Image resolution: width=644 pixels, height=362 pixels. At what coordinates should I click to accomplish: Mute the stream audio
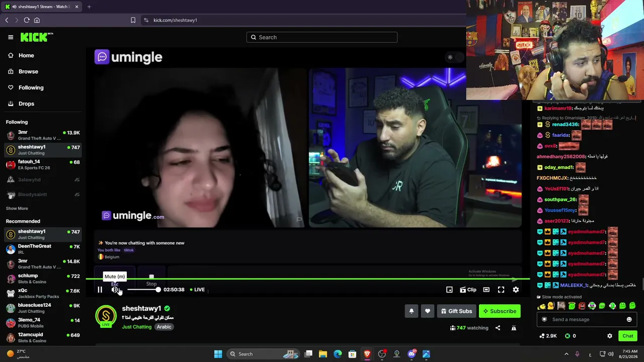[115, 290]
